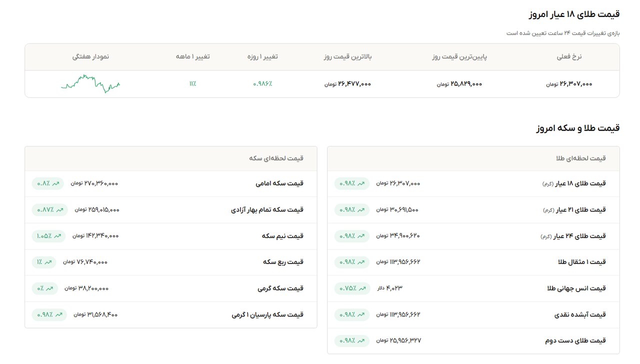Open قیمت طلای ۱۸ عیار row label
The width and height of the screenshot is (640, 364).
574,183
